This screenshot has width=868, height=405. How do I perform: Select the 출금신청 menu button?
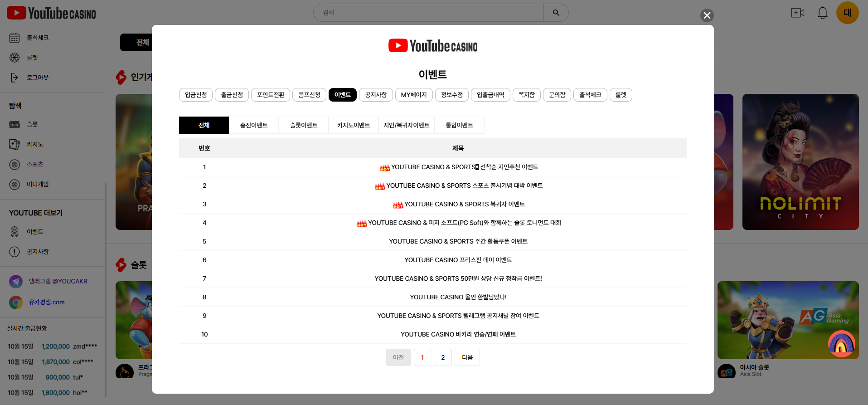(x=232, y=95)
